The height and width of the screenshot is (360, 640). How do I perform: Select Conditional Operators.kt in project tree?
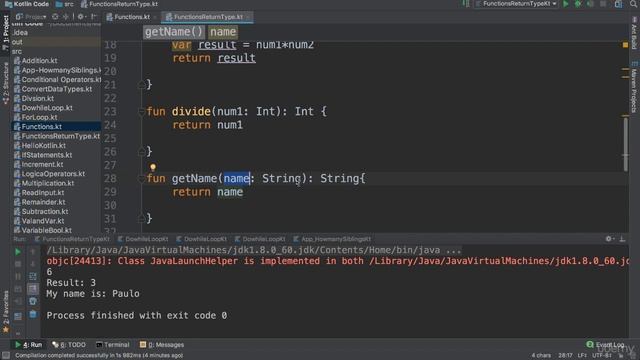click(61, 79)
